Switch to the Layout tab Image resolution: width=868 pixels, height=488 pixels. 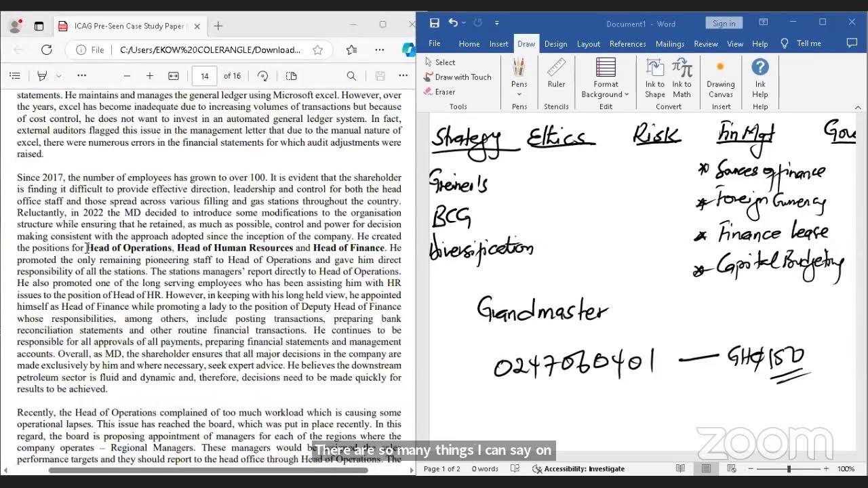tap(588, 43)
